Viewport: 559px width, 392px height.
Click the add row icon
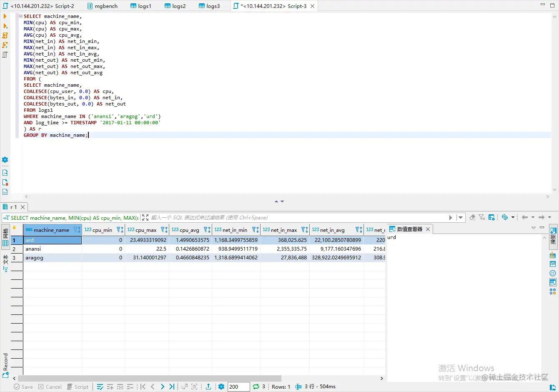110,387
